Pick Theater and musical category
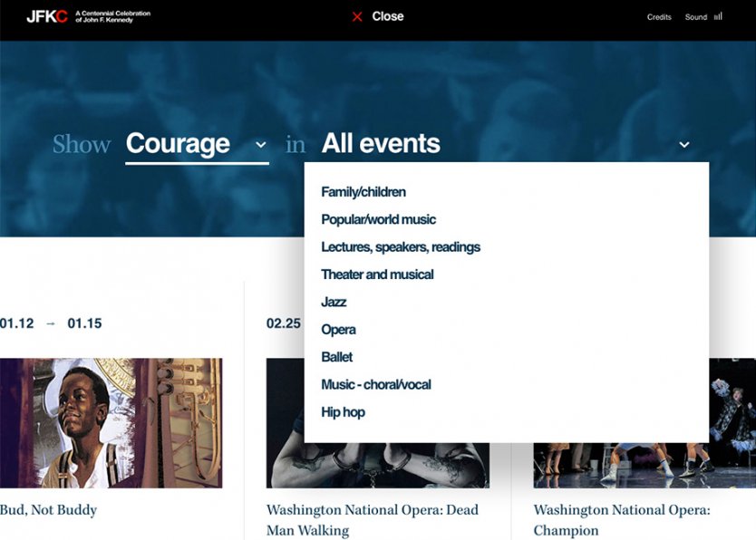This screenshot has height=540, width=756. point(377,275)
